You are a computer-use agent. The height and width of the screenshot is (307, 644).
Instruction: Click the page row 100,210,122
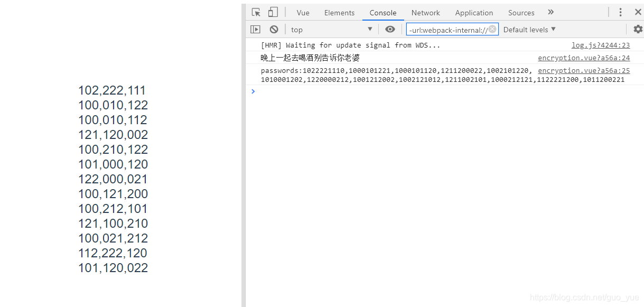click(x=113, y=150)
